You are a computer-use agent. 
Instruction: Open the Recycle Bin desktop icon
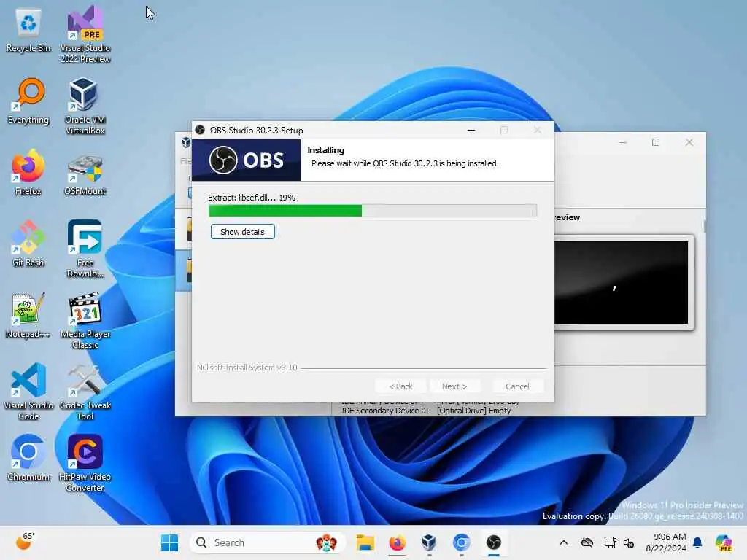(28, 31)
